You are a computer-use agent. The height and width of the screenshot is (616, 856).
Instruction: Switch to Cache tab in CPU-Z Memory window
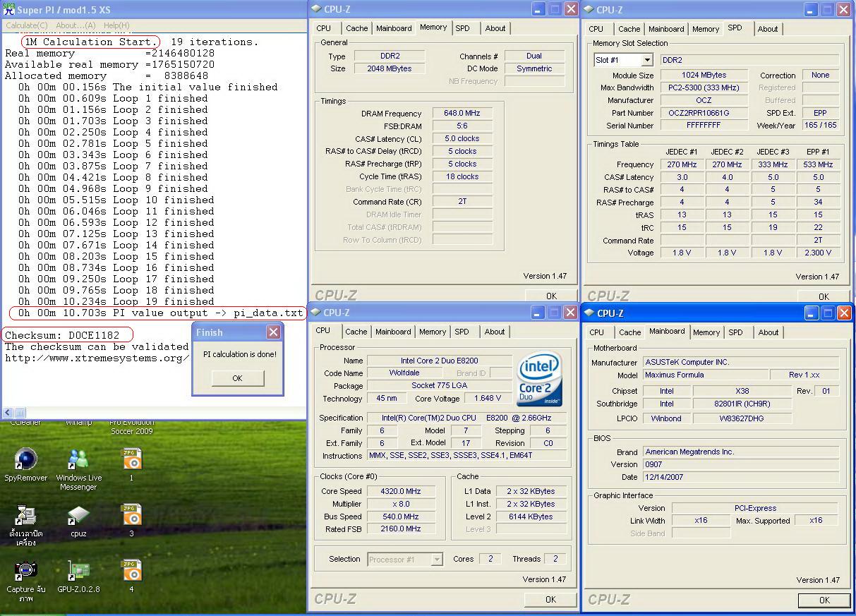click(356, 28)
